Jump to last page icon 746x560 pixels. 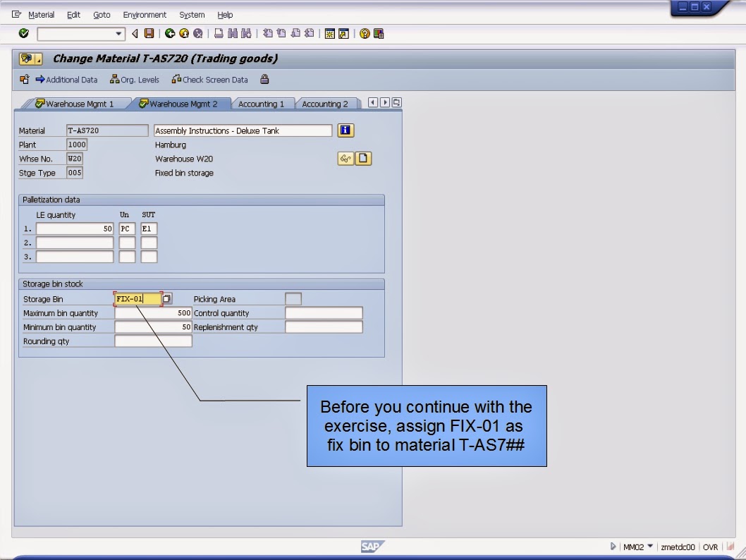point(310,33)
